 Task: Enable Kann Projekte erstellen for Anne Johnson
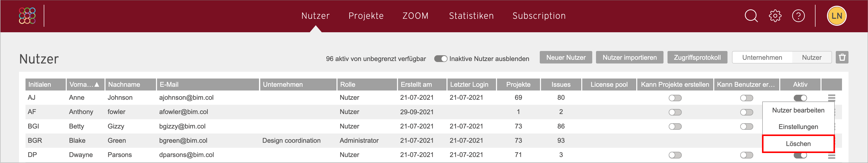(675, 98)
